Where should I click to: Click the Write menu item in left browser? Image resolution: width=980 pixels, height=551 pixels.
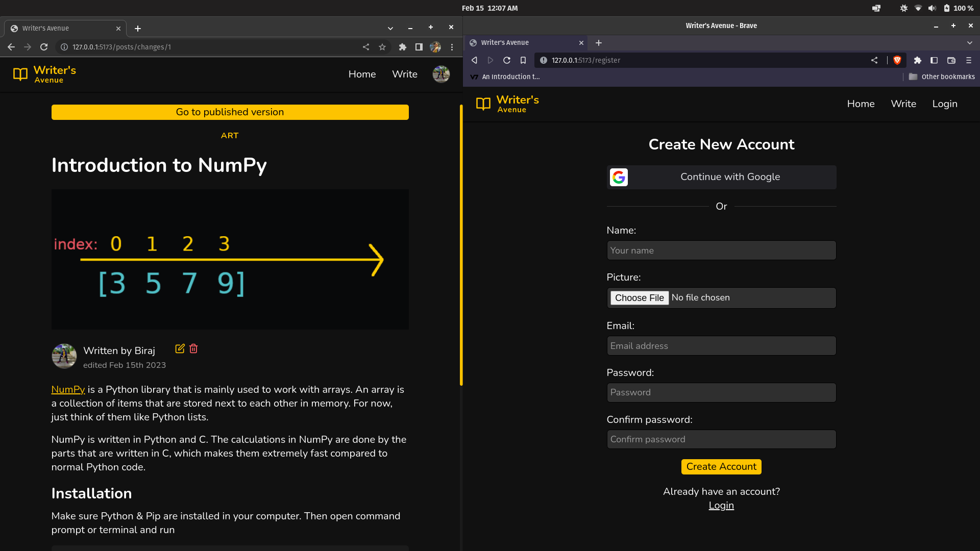click(x=405, y=74)
